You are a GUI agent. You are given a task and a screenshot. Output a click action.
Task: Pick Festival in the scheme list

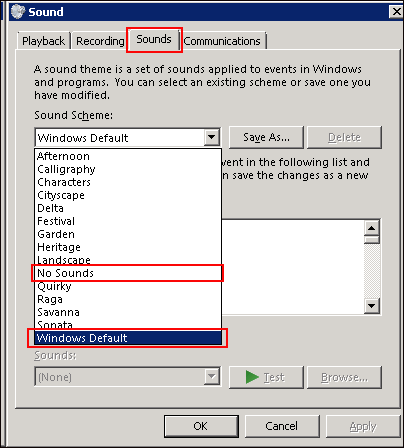tap(128, 221)
